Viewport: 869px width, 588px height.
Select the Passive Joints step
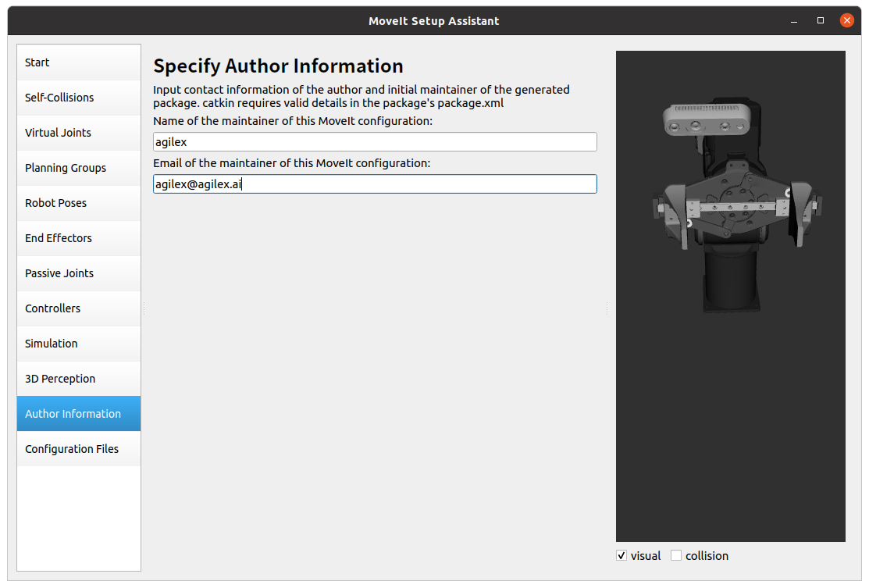(79, 273)
